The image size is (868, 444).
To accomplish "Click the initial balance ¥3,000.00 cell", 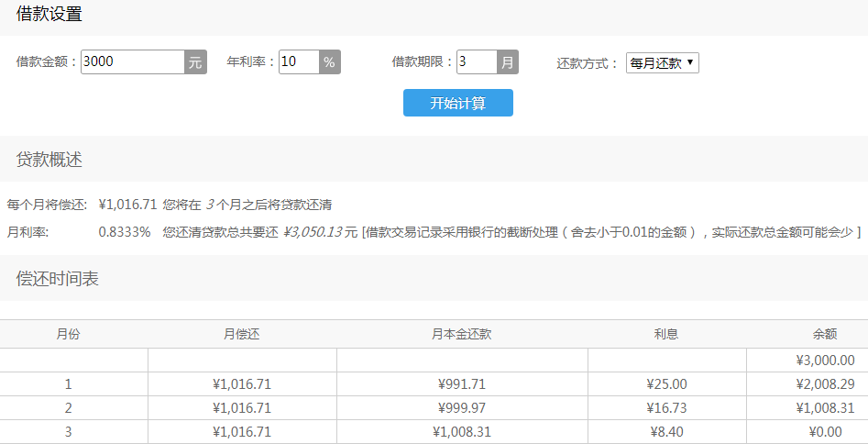I will [x=825, y=361].
